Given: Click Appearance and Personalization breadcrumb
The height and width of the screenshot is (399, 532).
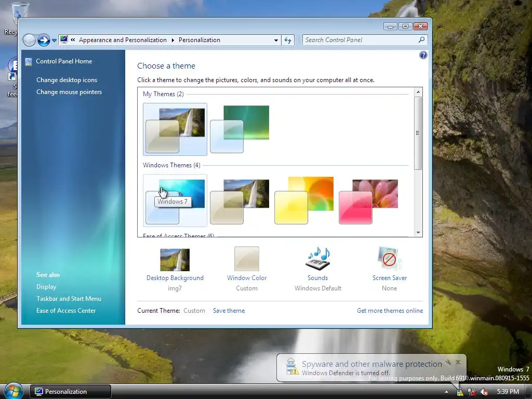Looking at the screenshot, I should (x=123, y=40).
